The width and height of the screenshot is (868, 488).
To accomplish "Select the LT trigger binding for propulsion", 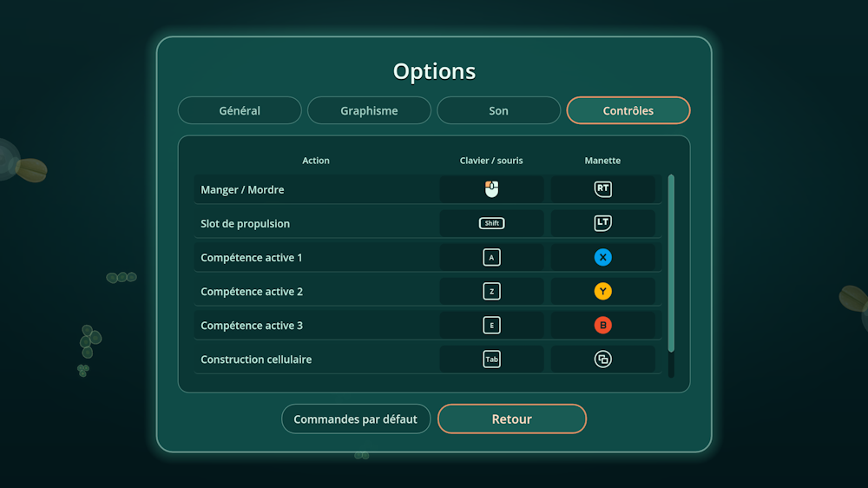I will pyautogui.click(x=603, y=223).
